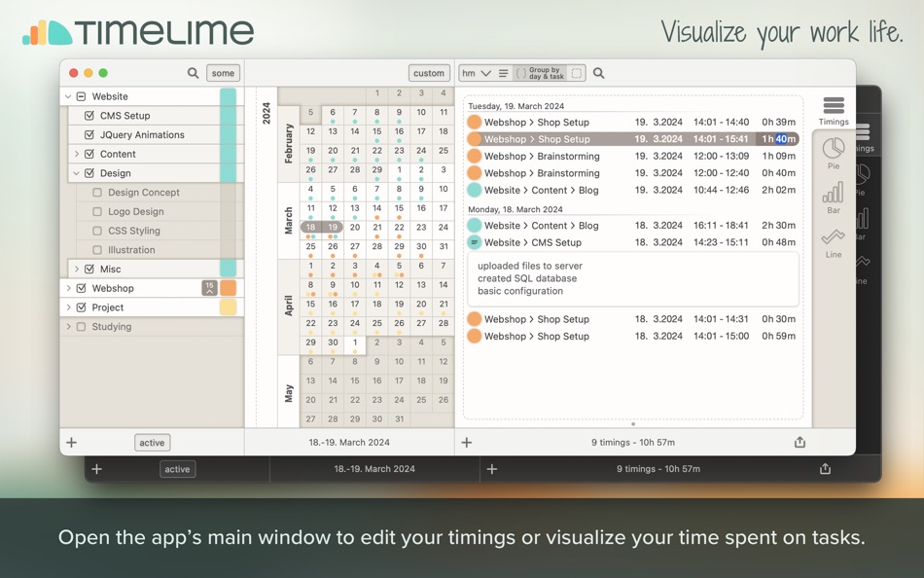
Task: Click the 'Monday, 18. March 2024' day header
Action: 515,209
